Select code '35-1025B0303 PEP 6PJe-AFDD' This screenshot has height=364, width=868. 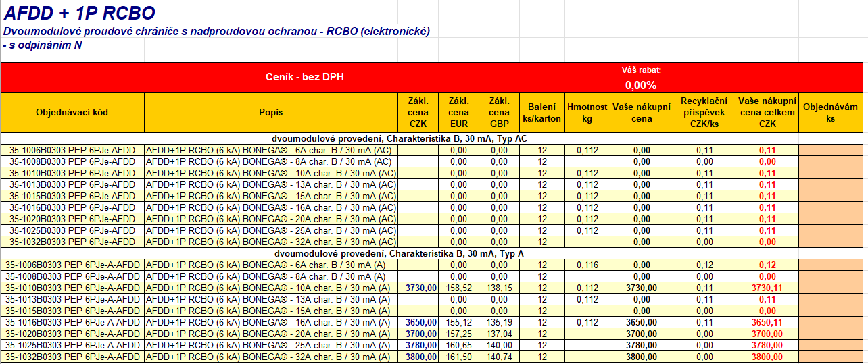click(x=72, y=230)
